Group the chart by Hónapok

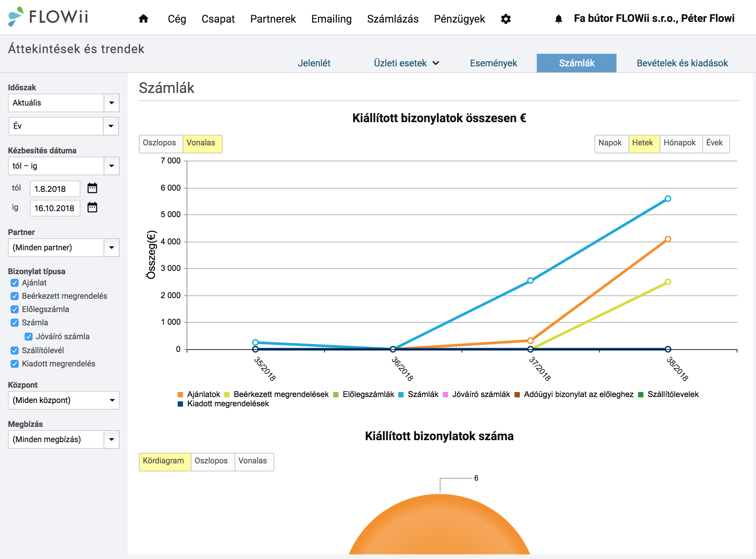(x=681, y=144)
